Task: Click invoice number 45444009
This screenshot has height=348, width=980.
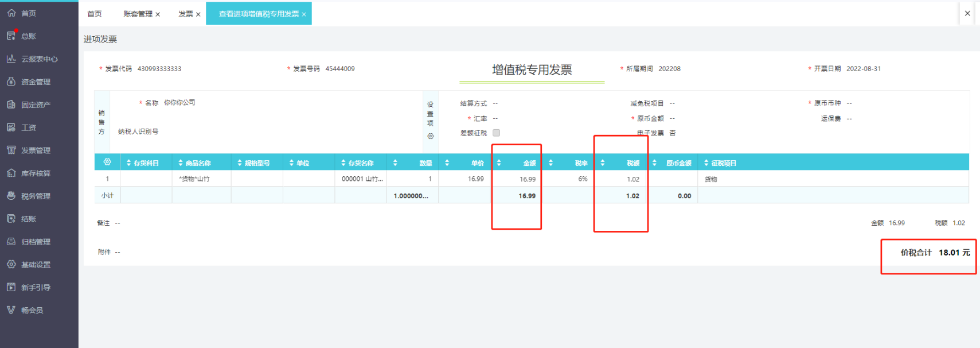Action: pos(340,68)
